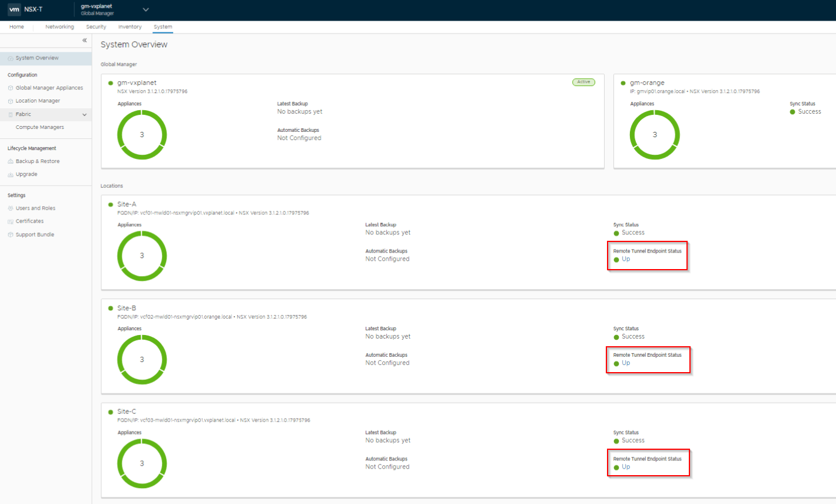Click the System Overview sidebar icon
Image resolution: width=836 pixels, height=504 pixels.
11,58
